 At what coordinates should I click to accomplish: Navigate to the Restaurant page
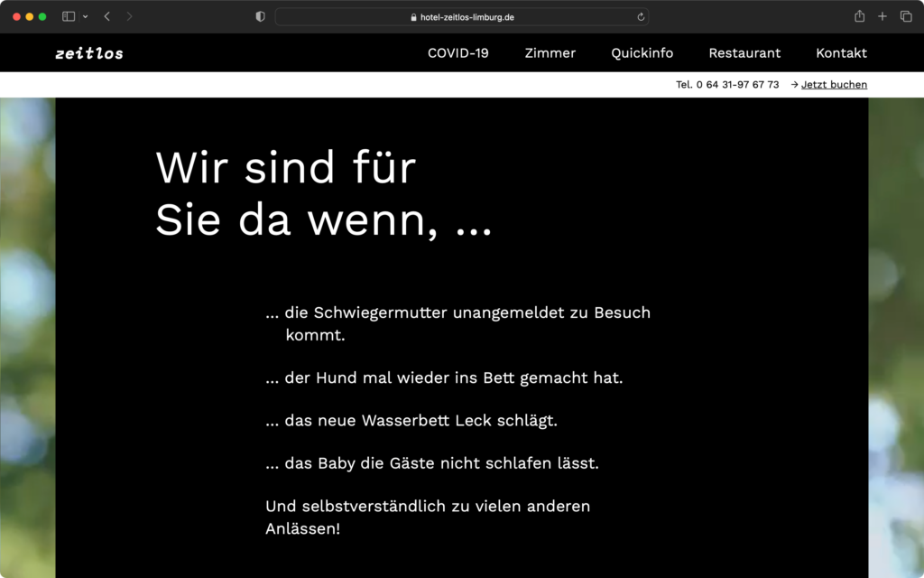(744, 53)
